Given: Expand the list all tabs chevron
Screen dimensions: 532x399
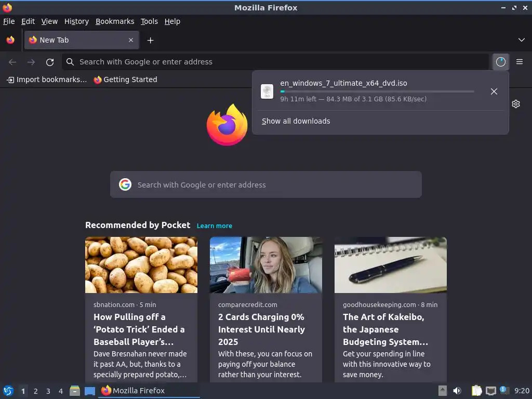Looking at the screenshot, I should 522,40.
